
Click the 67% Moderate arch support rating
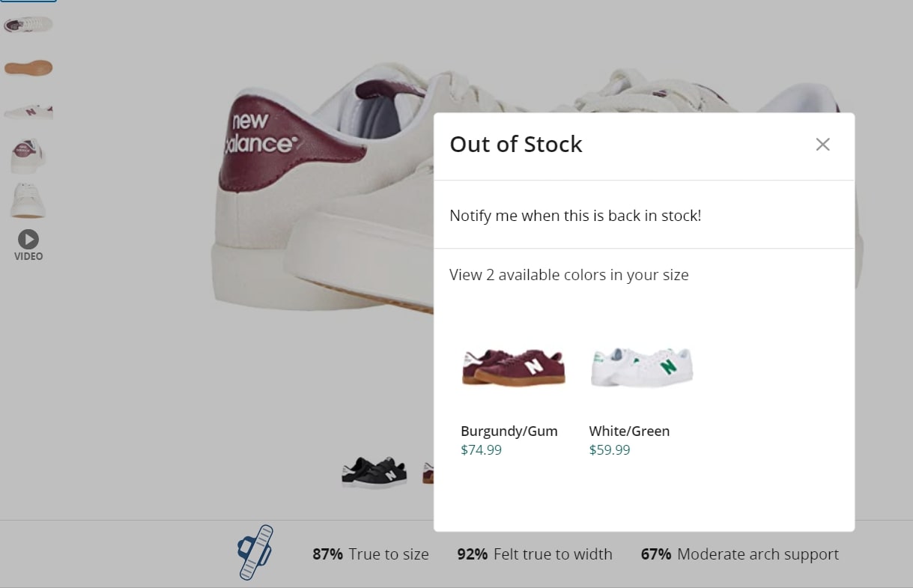[739, 554]
